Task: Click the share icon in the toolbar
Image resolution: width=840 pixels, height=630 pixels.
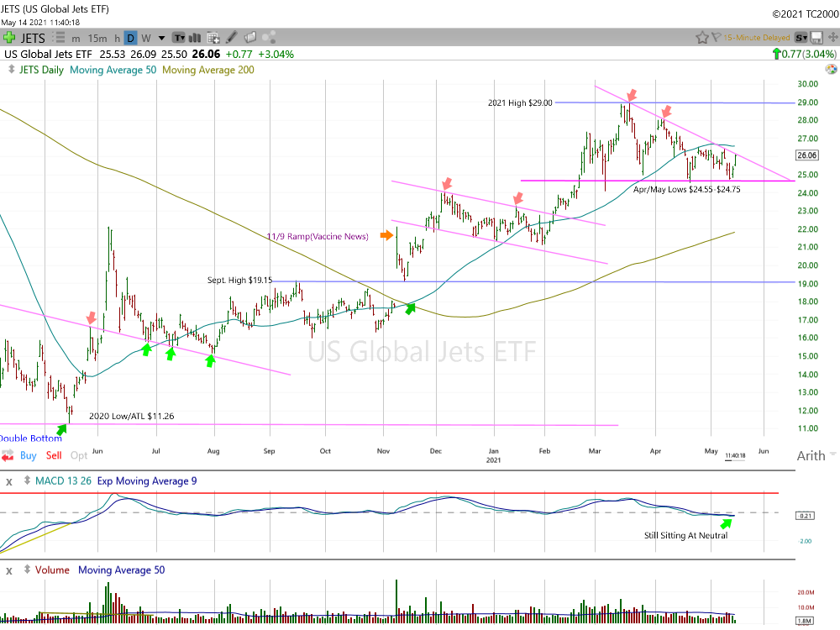Action: click(x=269, y=38)
